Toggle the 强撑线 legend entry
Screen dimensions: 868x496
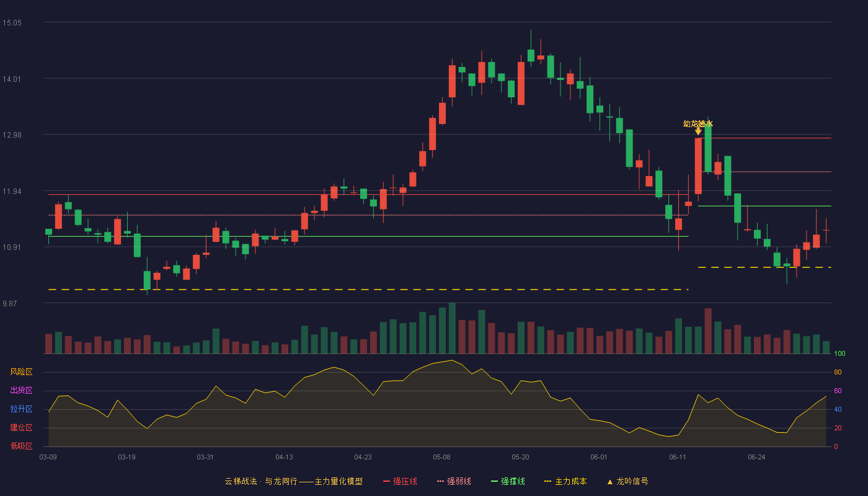coord(508,481)
